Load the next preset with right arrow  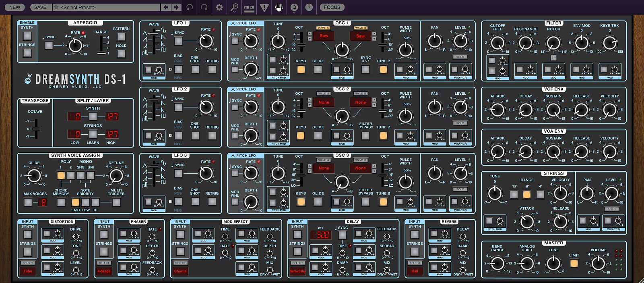click(176, 7)
